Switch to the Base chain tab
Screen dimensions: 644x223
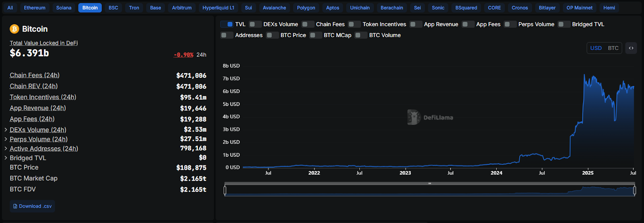pos(156,8)
